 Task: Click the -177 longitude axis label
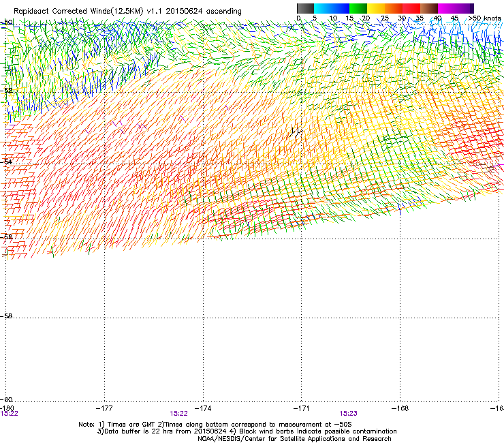tap(104, 408)
